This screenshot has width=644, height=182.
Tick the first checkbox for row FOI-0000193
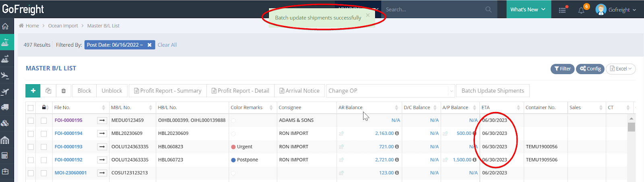31,147
